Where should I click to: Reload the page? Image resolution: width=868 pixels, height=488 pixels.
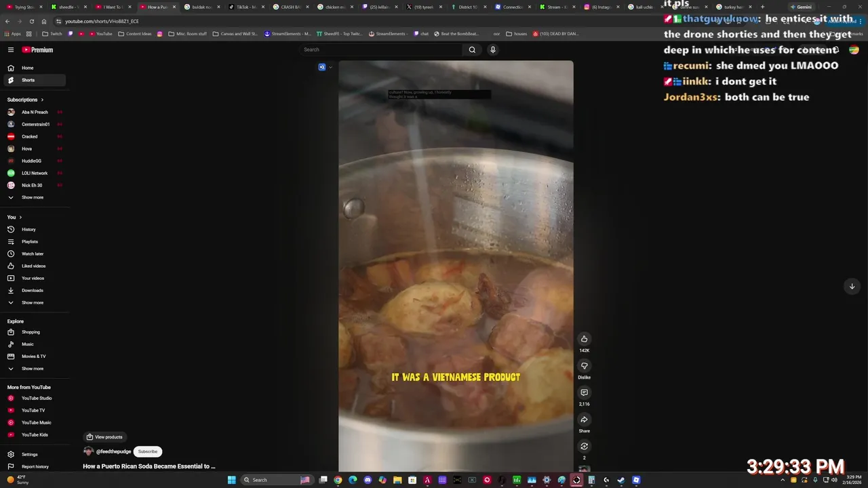click(31, 21)
